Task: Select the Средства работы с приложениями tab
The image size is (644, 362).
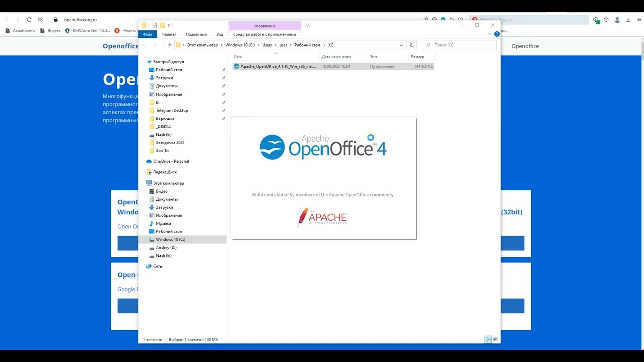Action: tap(265, 34)
